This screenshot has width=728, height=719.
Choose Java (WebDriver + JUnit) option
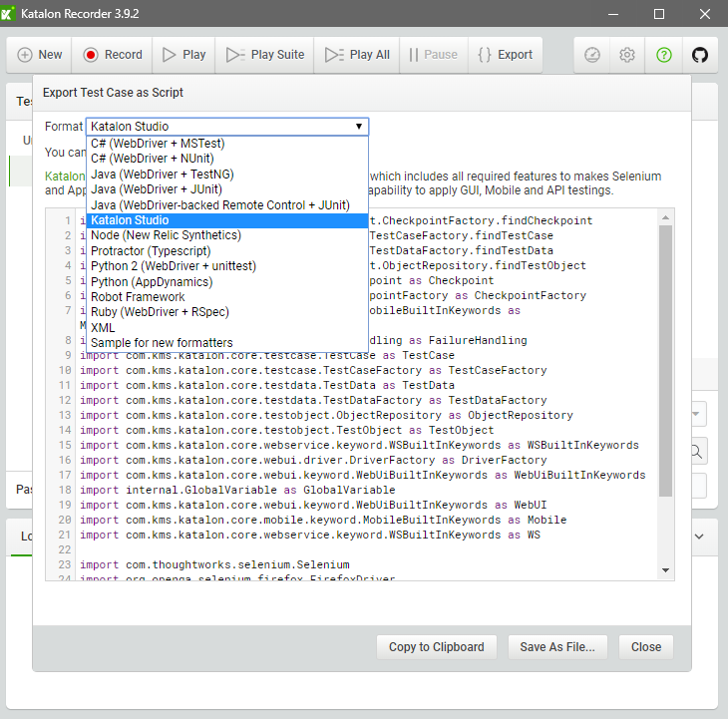[x=227, y=189]
